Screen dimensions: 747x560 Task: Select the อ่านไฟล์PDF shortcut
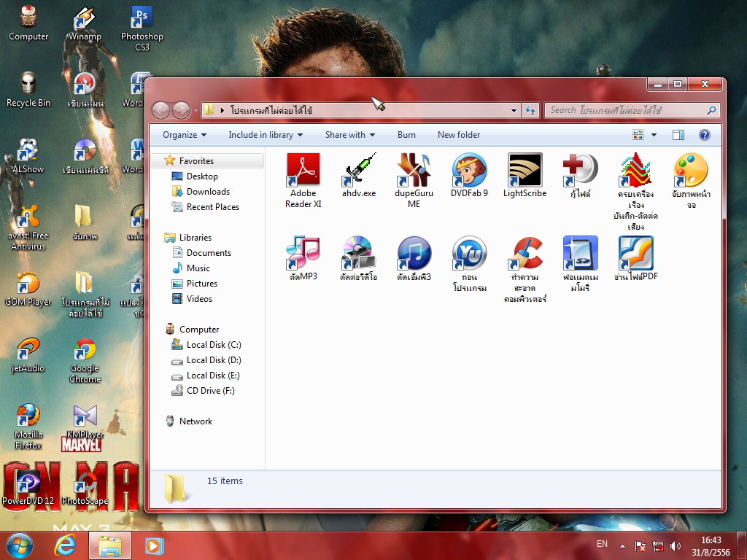point(635,259)
